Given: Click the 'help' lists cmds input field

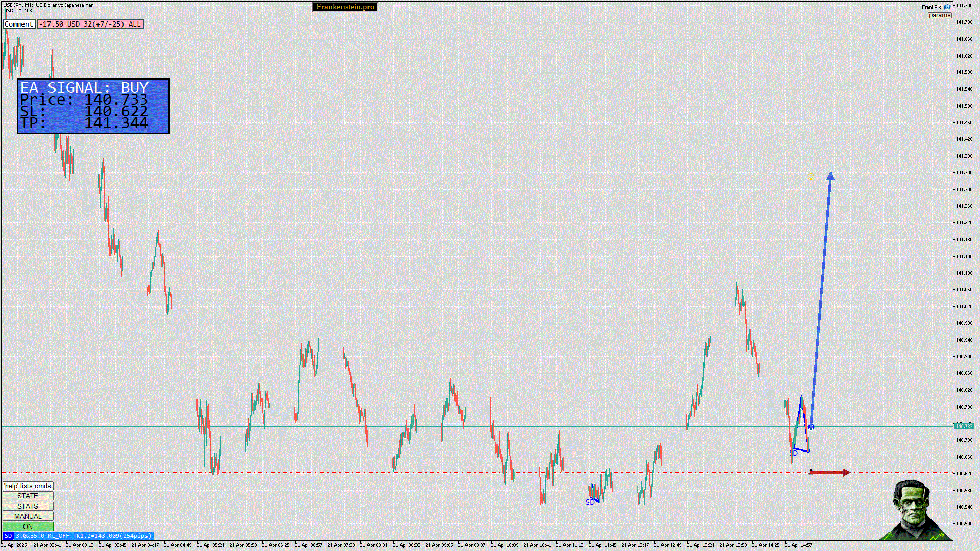Looking at the screenshot, I should click(x=28, y=486).
